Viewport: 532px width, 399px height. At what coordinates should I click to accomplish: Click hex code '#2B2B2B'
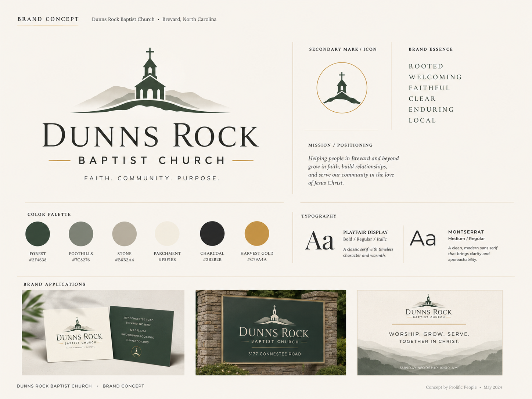(212, 259)
